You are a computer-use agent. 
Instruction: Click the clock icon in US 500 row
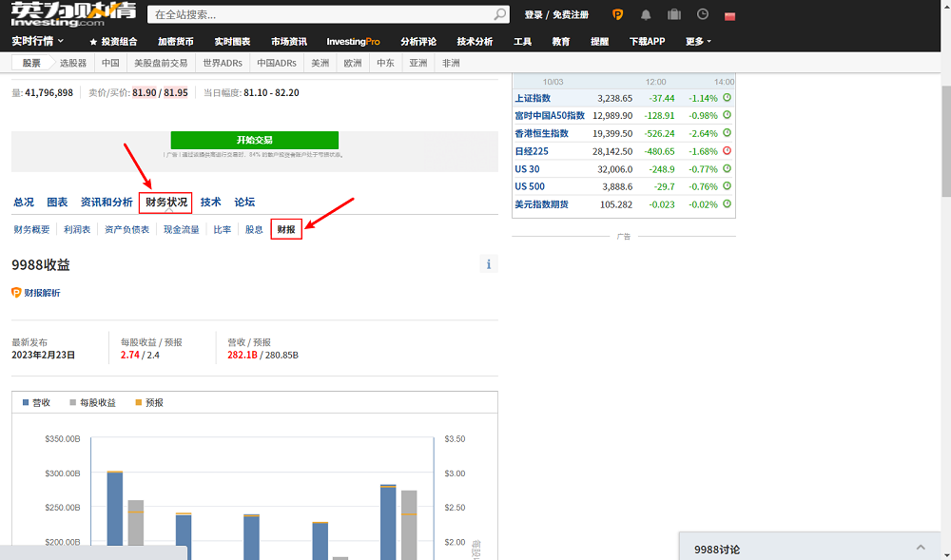tap(727, 186)
